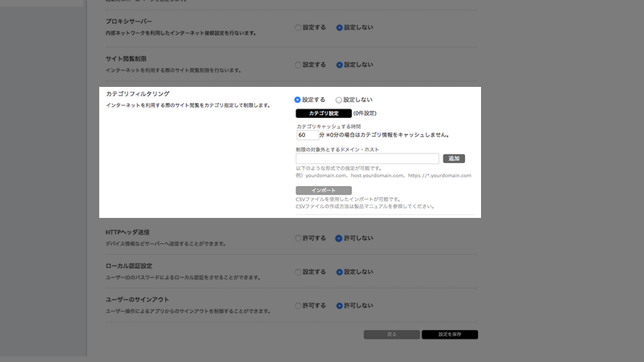Select 設定する for サイト閲覧制限
The width and height of the screenshot is (644, 362).
point(298,65)
